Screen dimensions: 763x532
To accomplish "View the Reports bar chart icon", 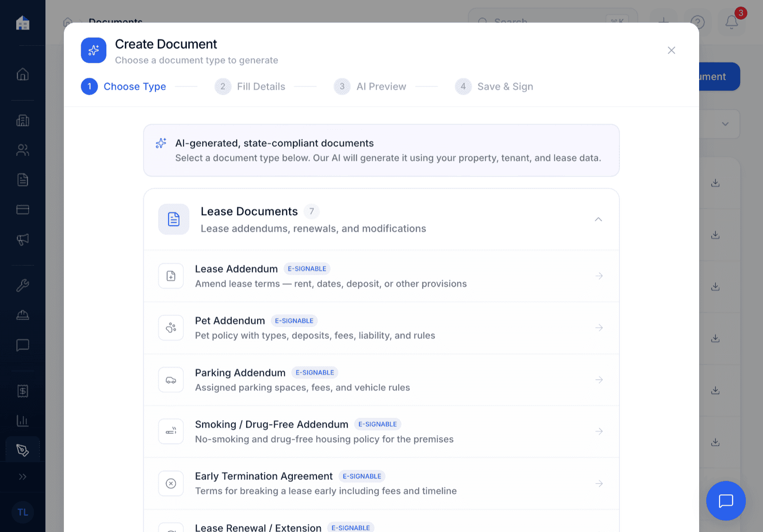I will coord(22,420).
